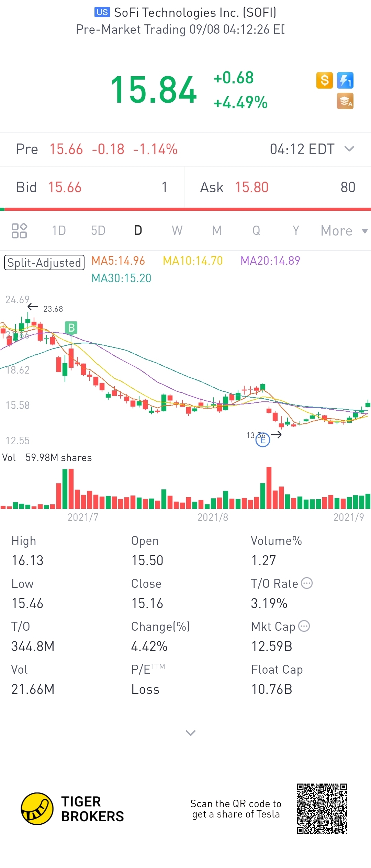Select the Y yearly chart tab
The width and height of the screenshot is (371, 868).
pos(296,230)
